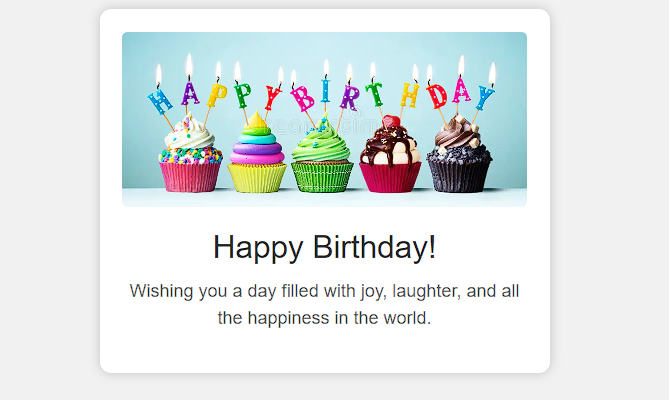Click the chocolate drizzle cupcake with cherry
The height and width of the screenshot is (400, 669).
tap(390, 154)
